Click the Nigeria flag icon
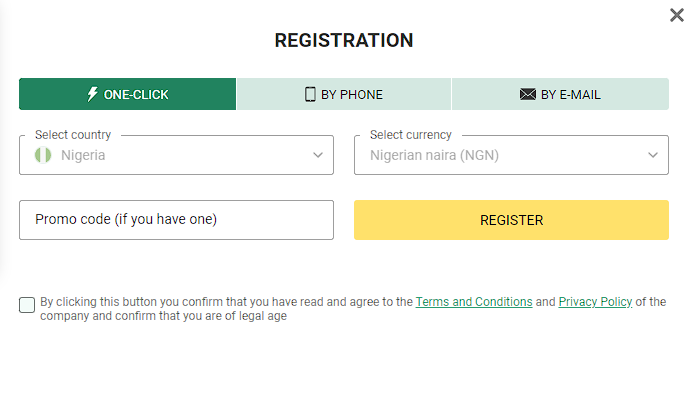This screenshot has height=400, width=693. [43, 155]
